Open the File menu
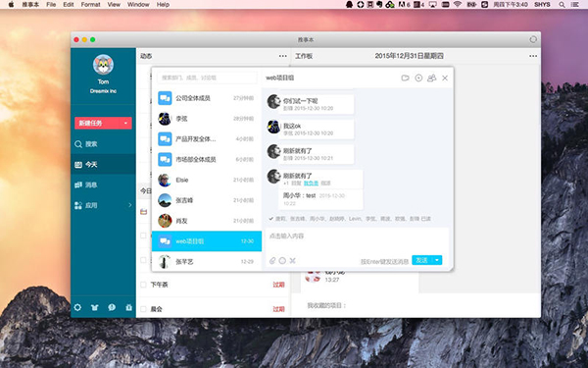Image resolution: width=588 pixels, height=368 pixels. coord(51,5)
